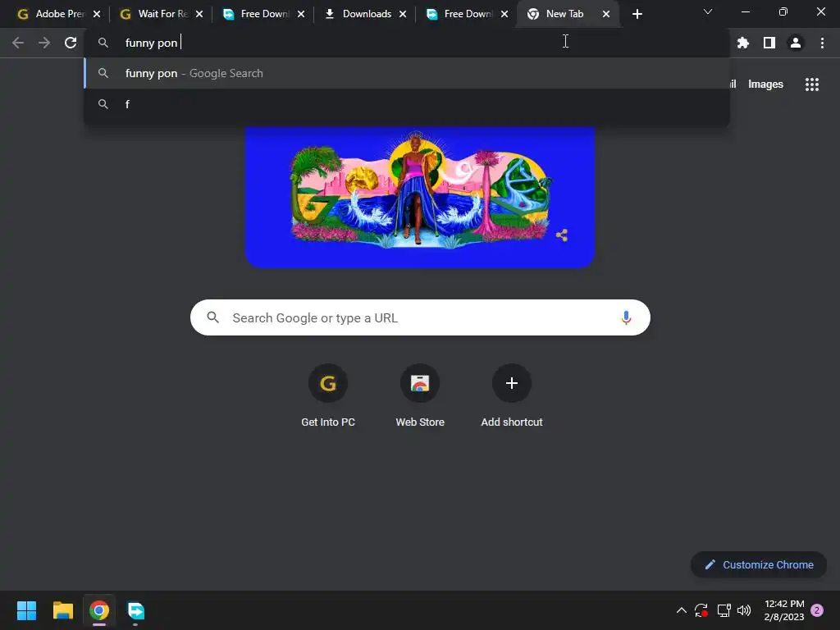Show hidden system tray icons
Screen dimensions: 840x630
point(682,610)
